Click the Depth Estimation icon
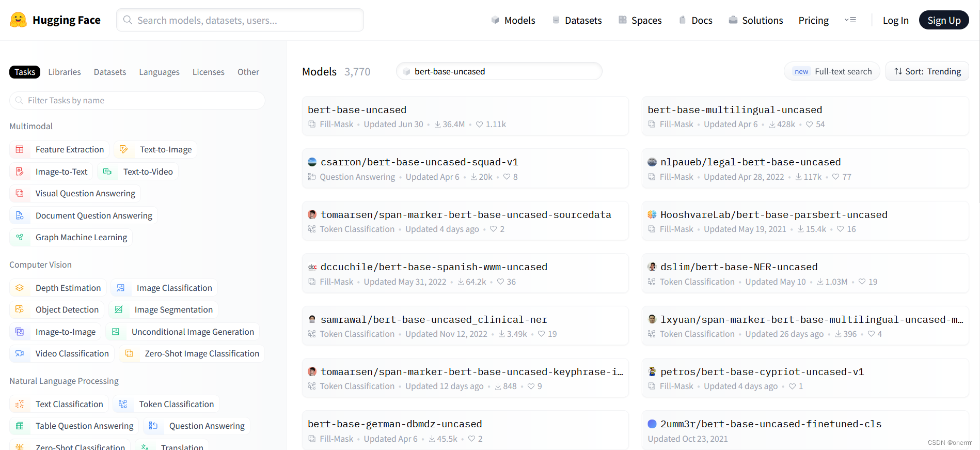The width and height of the screenshot is (980, 450). click(20, 288)
